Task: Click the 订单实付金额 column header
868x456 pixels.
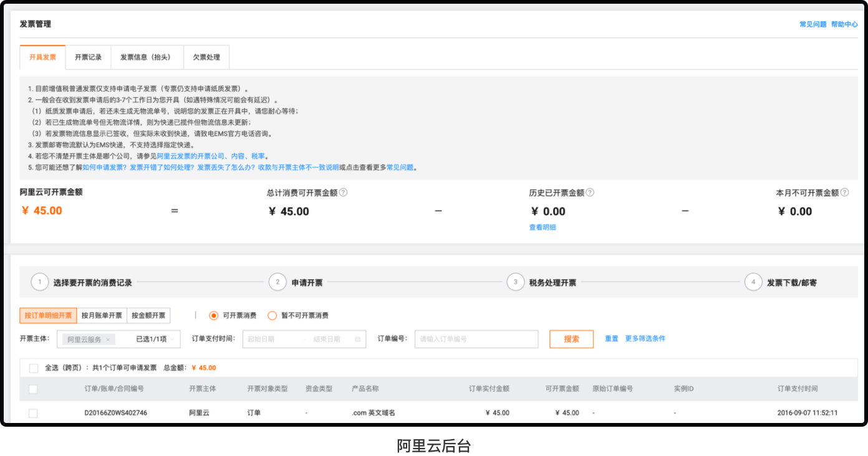Action: pyautogui.click(x=489, y=389)
